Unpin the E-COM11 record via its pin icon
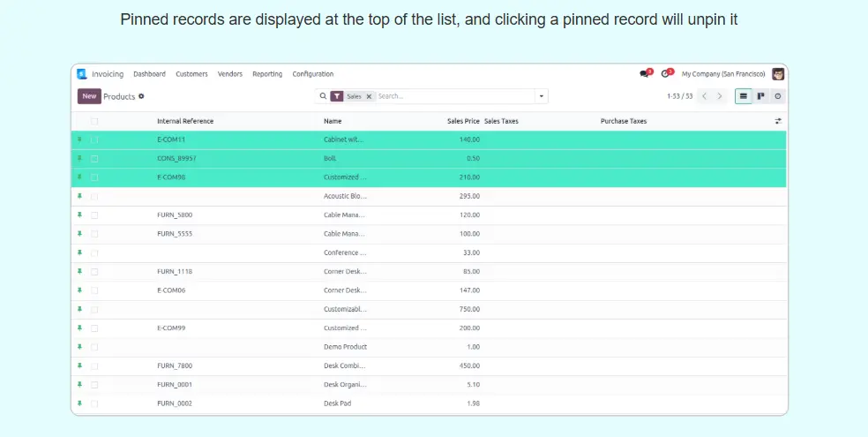 (79, 139)
